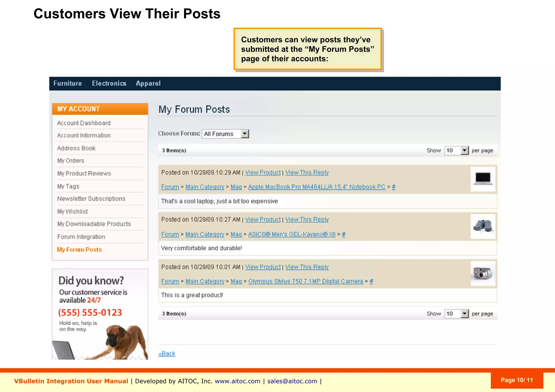Open the Electronics menu

[109, 83]
